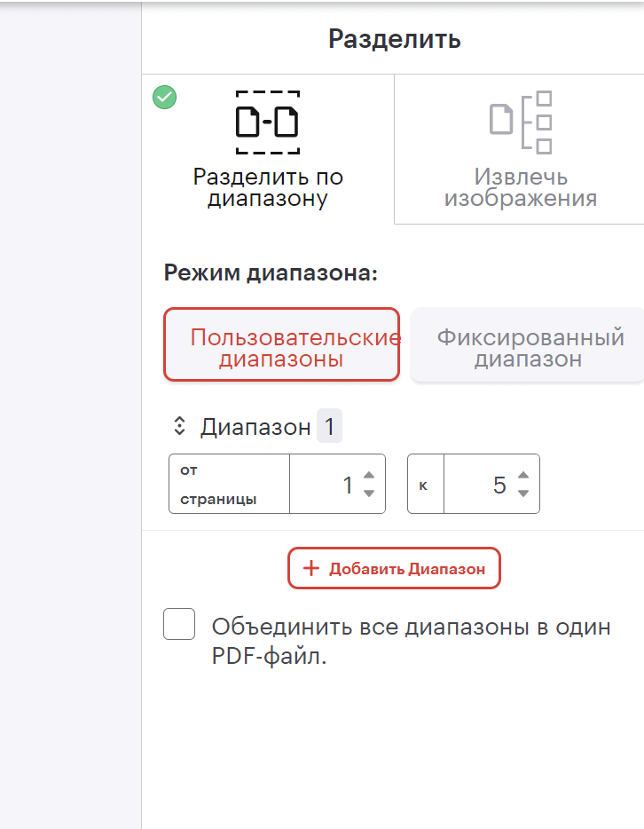Click the "1" badge next to Диапазон

click(329, 425)
